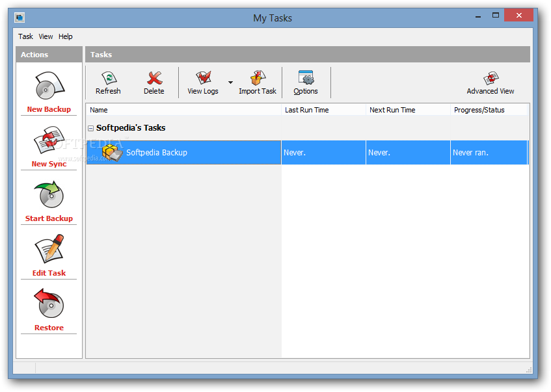Click the Edit Task label
The image size is (551, 392).
pos(49,273)
